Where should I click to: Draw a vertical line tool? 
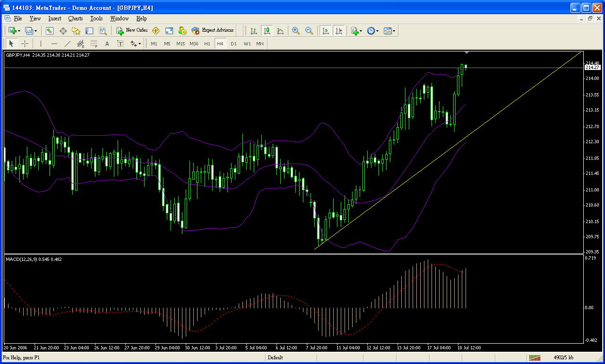(41, 43)
